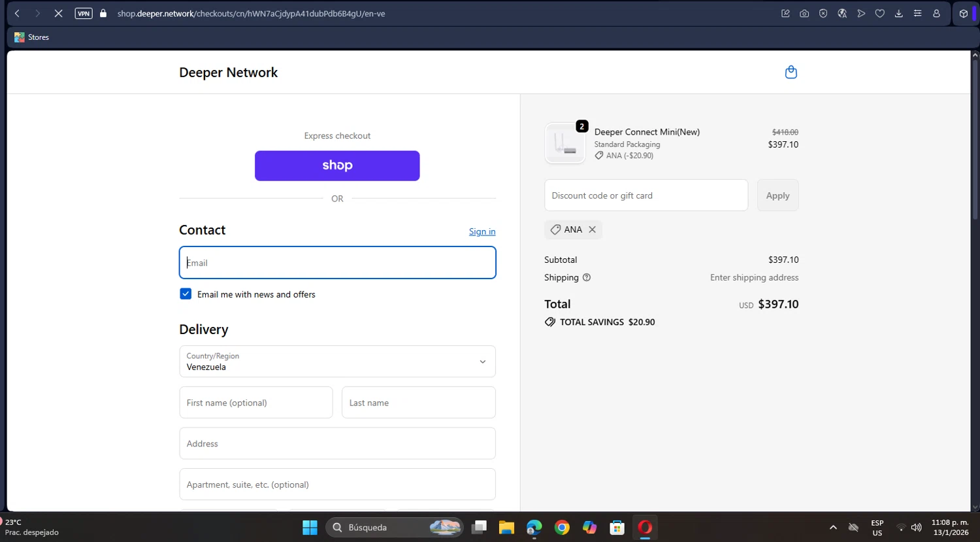Click the browser address bar URL

(x=251, y=13)
